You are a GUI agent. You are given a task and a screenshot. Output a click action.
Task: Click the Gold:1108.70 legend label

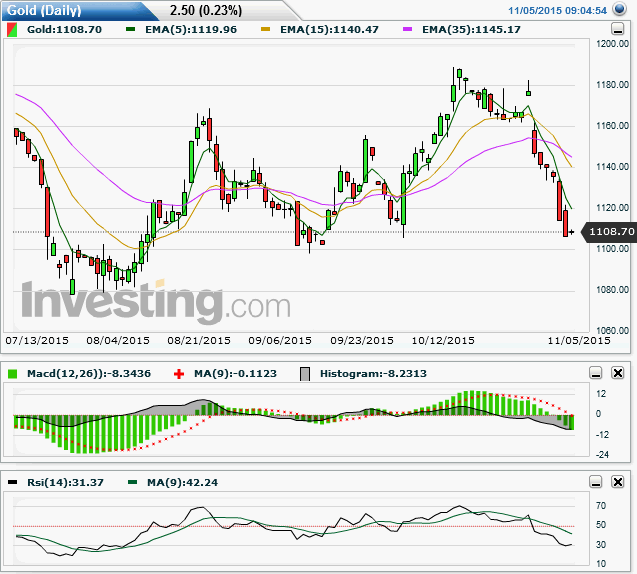tap(64, 30)
